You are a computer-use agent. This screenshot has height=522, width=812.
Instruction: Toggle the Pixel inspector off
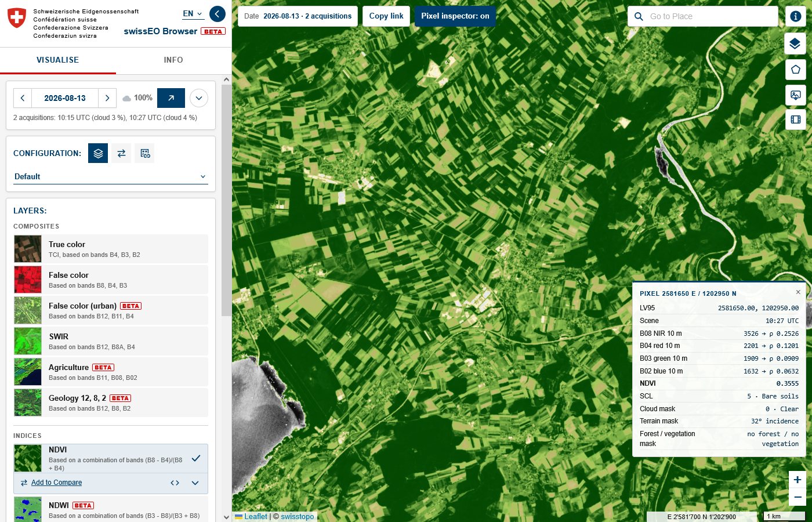click(x=455, y=16)
